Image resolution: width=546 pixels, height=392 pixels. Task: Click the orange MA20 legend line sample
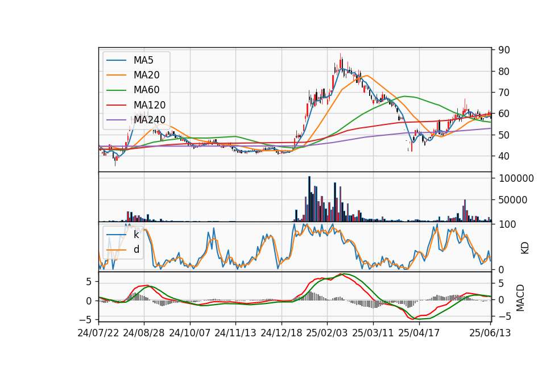pos(116,75)
